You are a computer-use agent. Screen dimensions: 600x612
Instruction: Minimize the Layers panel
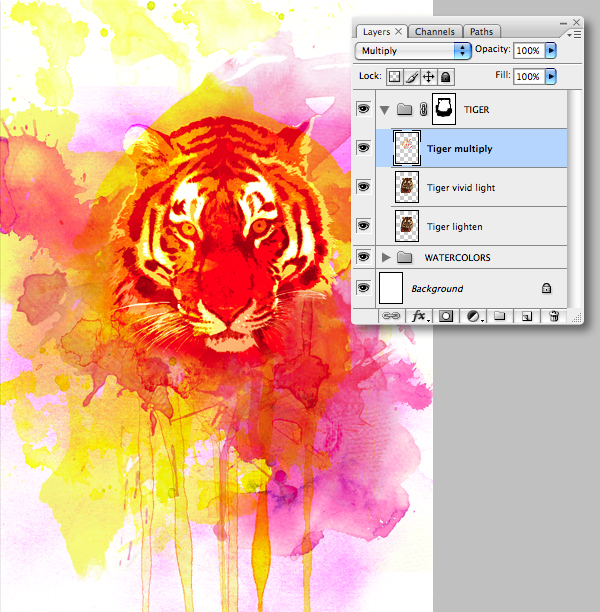(563, 23)
